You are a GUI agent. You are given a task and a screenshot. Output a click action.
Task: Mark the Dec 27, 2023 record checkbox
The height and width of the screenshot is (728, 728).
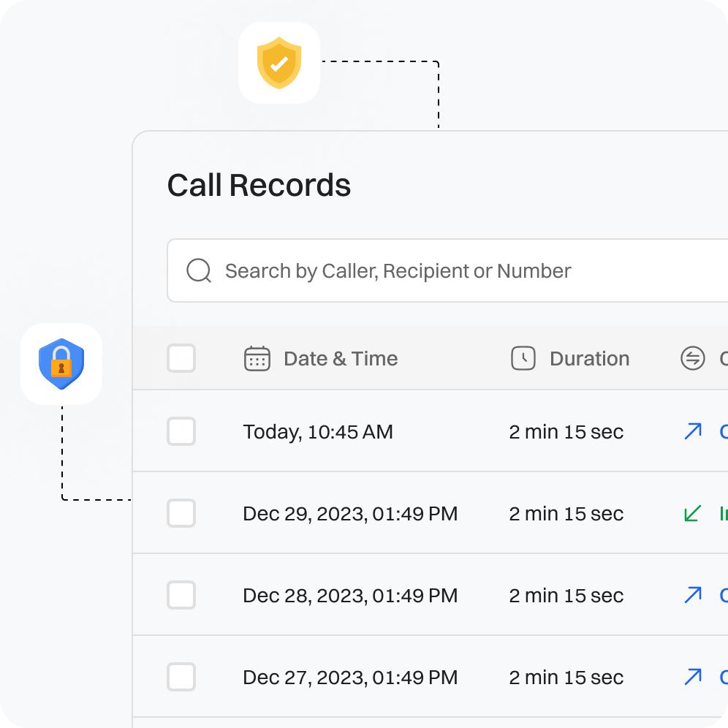tap(181, 677)
